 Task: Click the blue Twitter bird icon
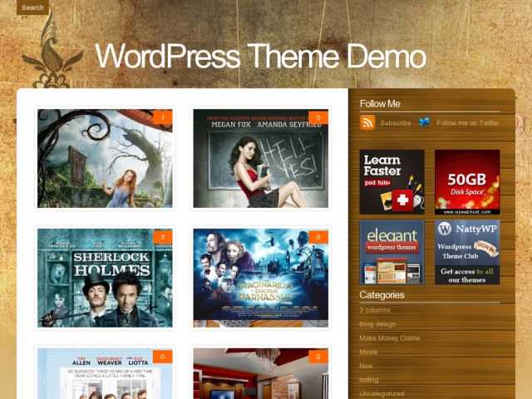tap(424, 122)
